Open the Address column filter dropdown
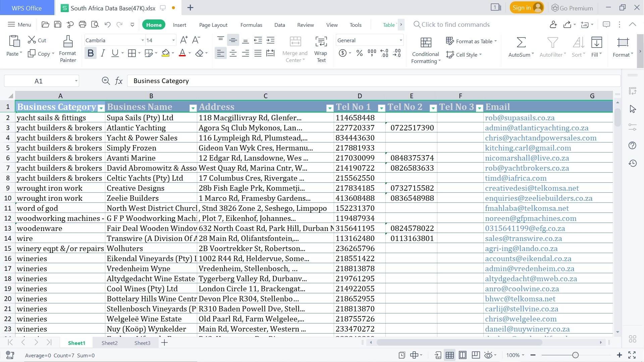This screenshot has width=644, height=362. tap(330, 108)
